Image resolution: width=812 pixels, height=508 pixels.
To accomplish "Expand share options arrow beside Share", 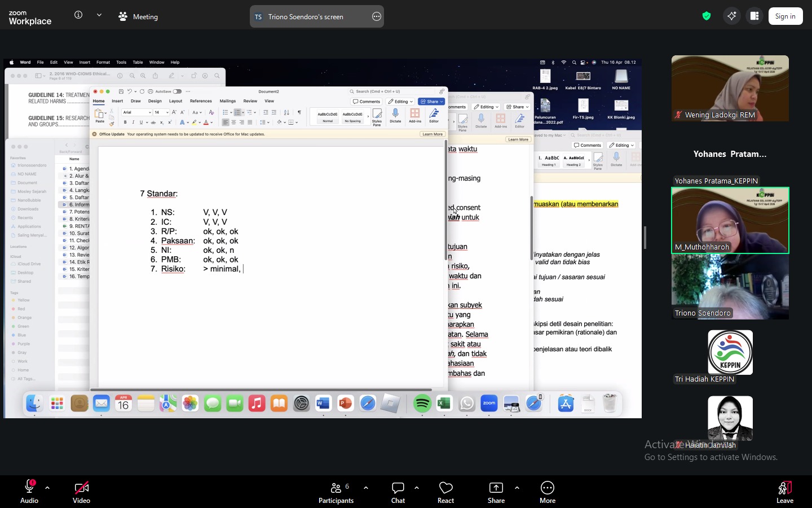I will (517, 488).
